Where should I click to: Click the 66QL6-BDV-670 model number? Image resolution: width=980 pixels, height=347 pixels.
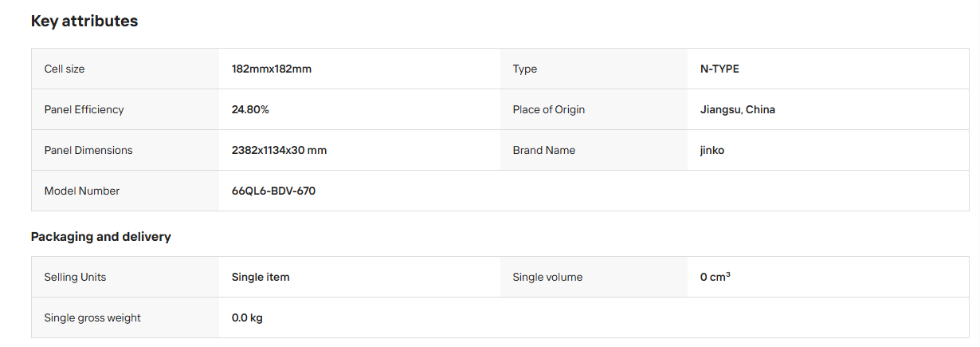pos(274,191)
